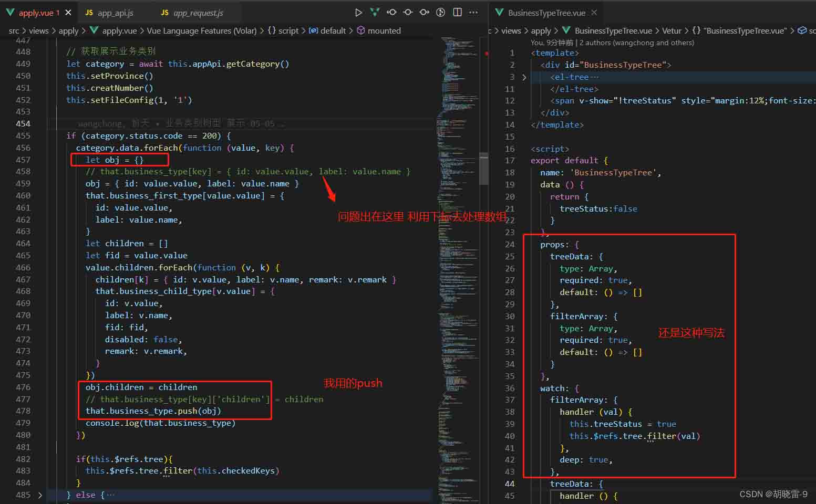The width and height of the screenshot is (816, 504).
Task: Click the next revision right-arrow commit icon
Action: coord(424,12)
